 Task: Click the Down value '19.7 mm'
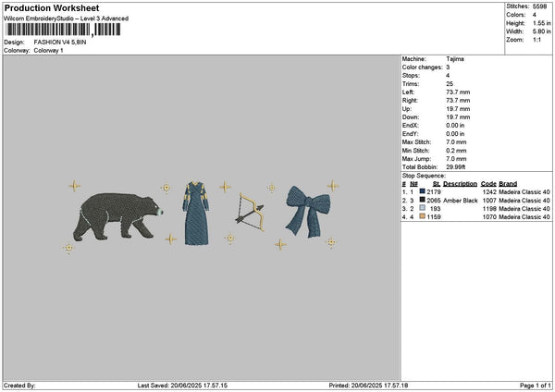click(x=458, y=117)
